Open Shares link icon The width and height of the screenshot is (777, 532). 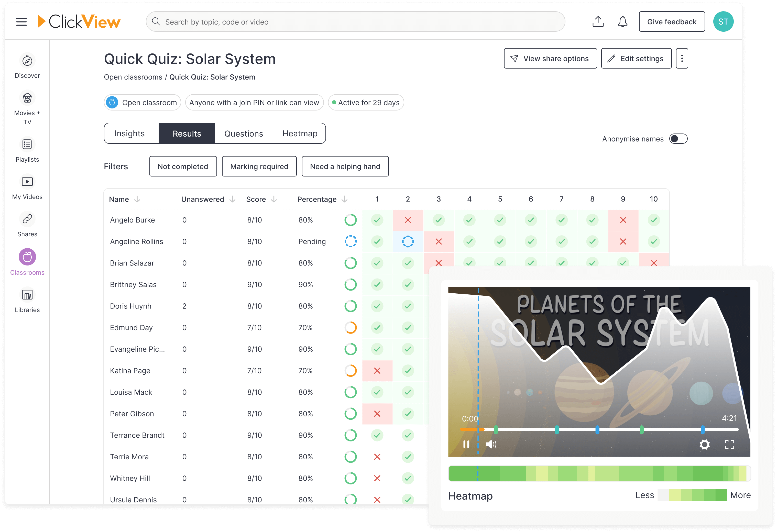pyautogui.click(x=27, y=219)
